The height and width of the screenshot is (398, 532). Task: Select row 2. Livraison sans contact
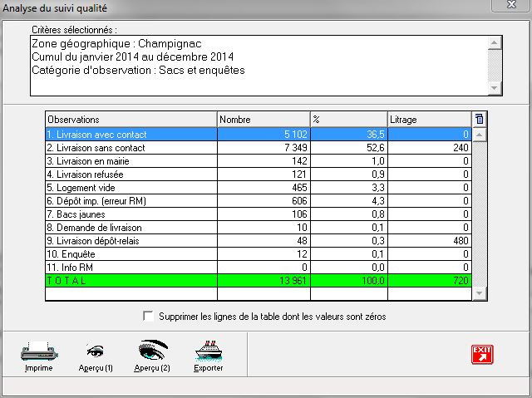pyautogui.click(x=131, y=147)
